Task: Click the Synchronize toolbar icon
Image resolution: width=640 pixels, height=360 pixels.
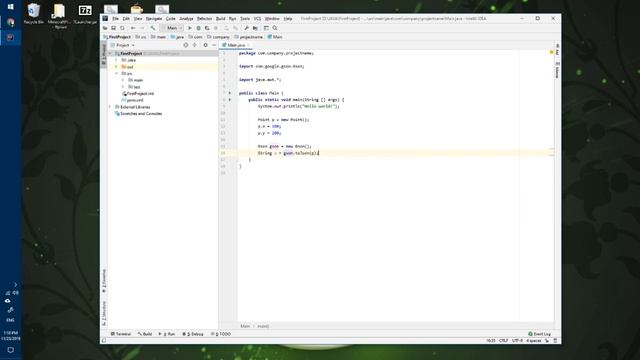Action: (x=122, y=28)
